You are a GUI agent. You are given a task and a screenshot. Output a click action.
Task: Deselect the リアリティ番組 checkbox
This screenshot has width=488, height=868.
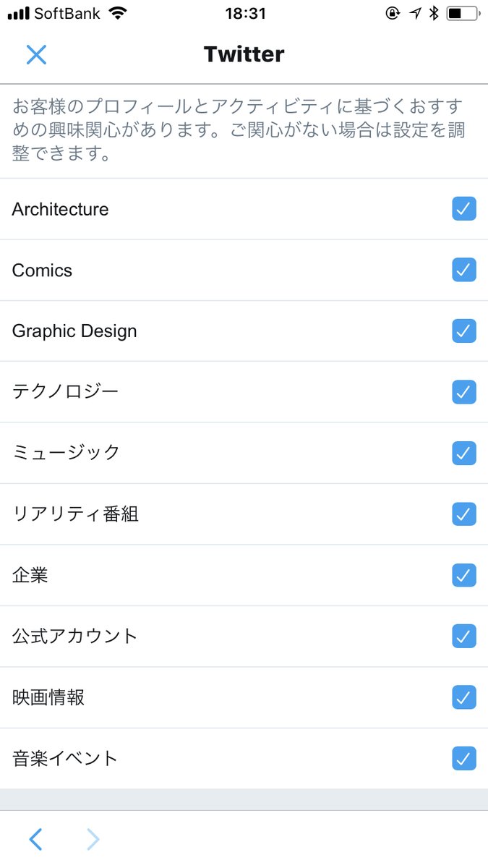[464, 514]
